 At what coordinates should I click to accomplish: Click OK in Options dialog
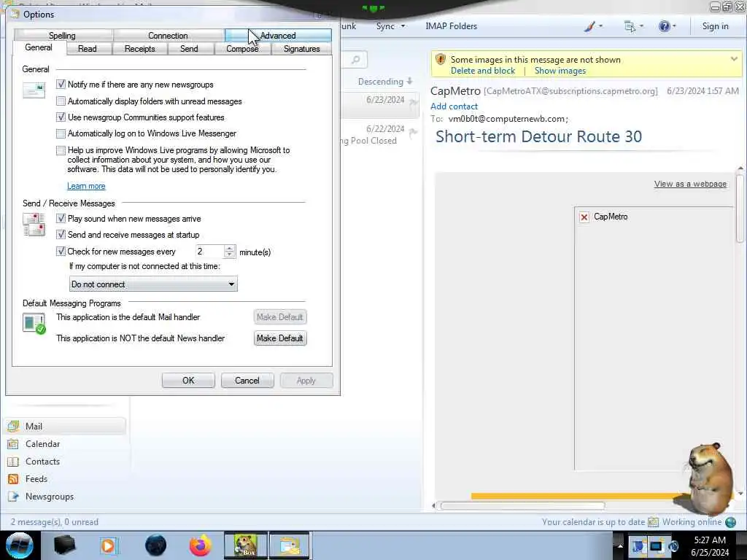click(188, 381)
